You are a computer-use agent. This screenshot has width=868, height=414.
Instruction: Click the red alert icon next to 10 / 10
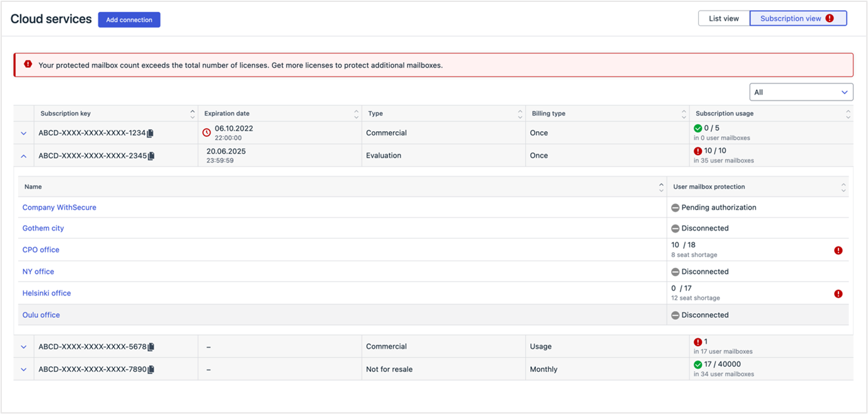698,151
